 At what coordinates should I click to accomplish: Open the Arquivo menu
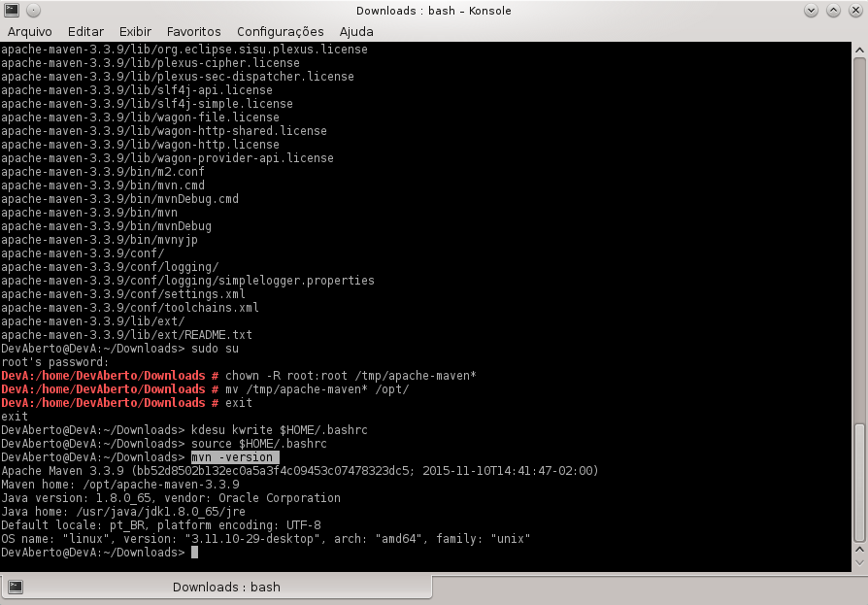click(29, 31)
